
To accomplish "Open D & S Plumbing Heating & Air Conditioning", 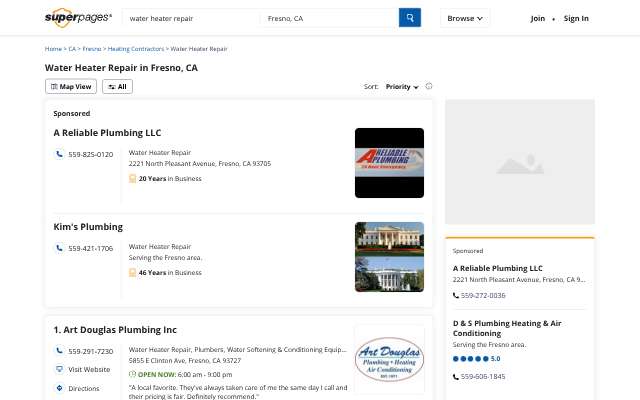I will 507,328.
